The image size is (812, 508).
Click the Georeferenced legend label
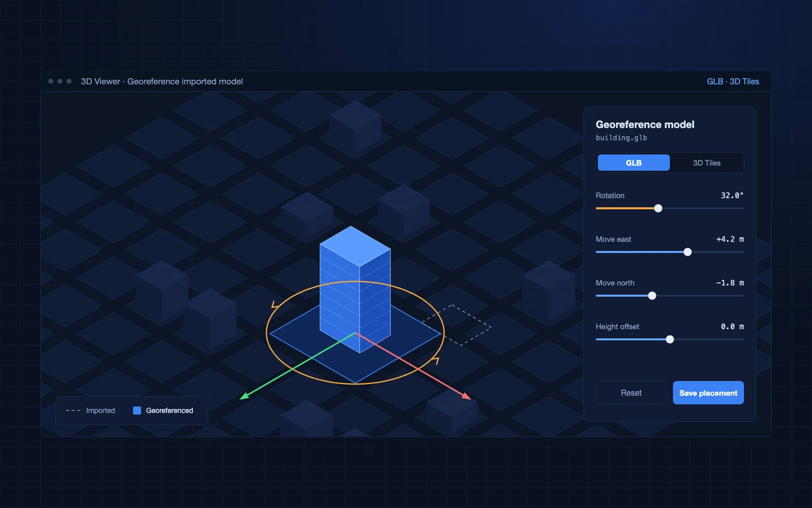tap(170, 410)
